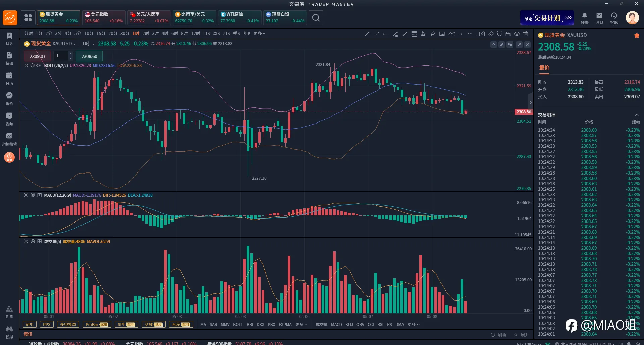
Task: Select the Gann fan drawing tool
Action: [x=424, y=34]
